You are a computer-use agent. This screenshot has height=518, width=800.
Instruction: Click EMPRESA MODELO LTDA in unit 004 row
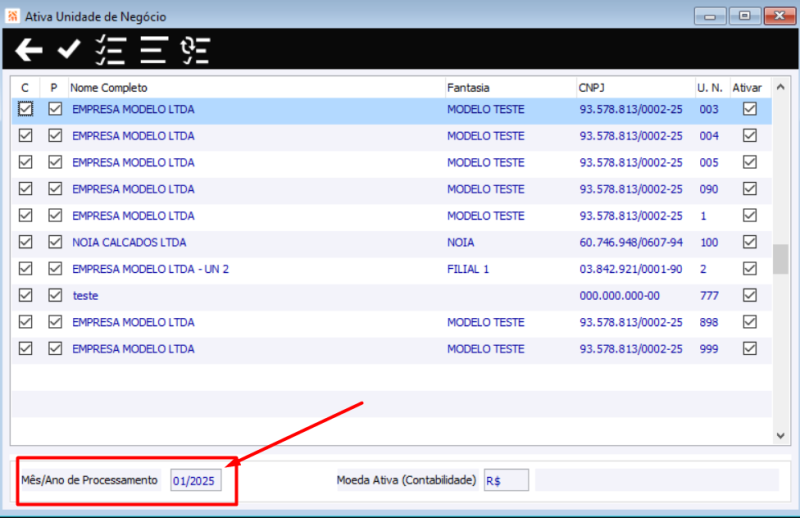[x=133, y=136]
